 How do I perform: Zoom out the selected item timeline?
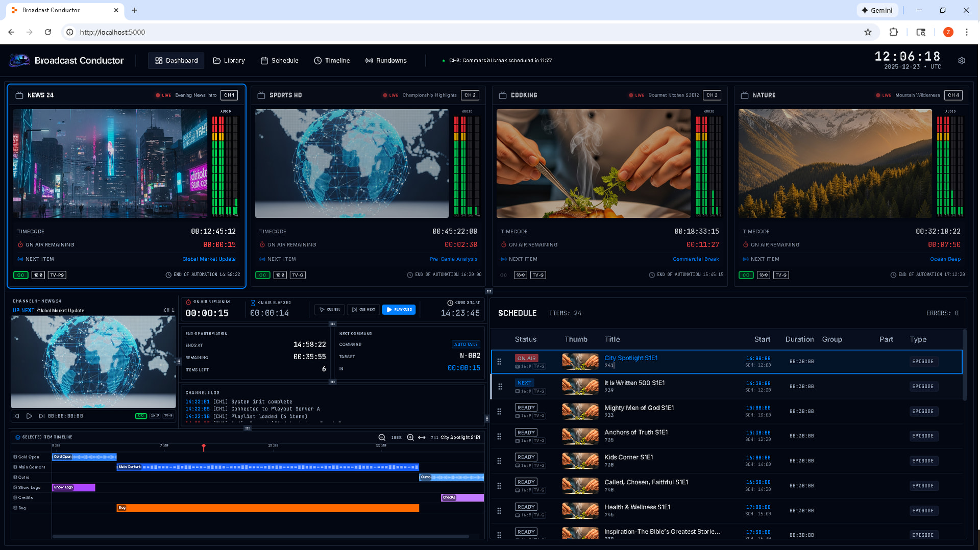point(382,438)
